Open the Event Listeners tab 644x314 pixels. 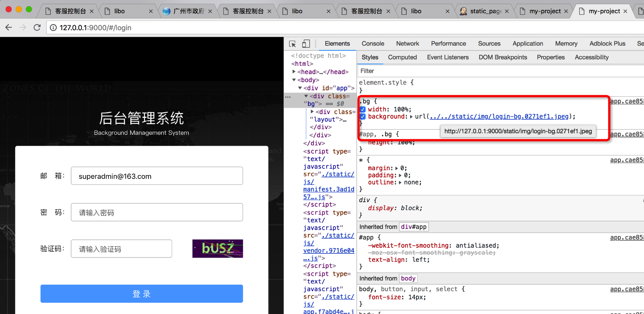[448, 57]
